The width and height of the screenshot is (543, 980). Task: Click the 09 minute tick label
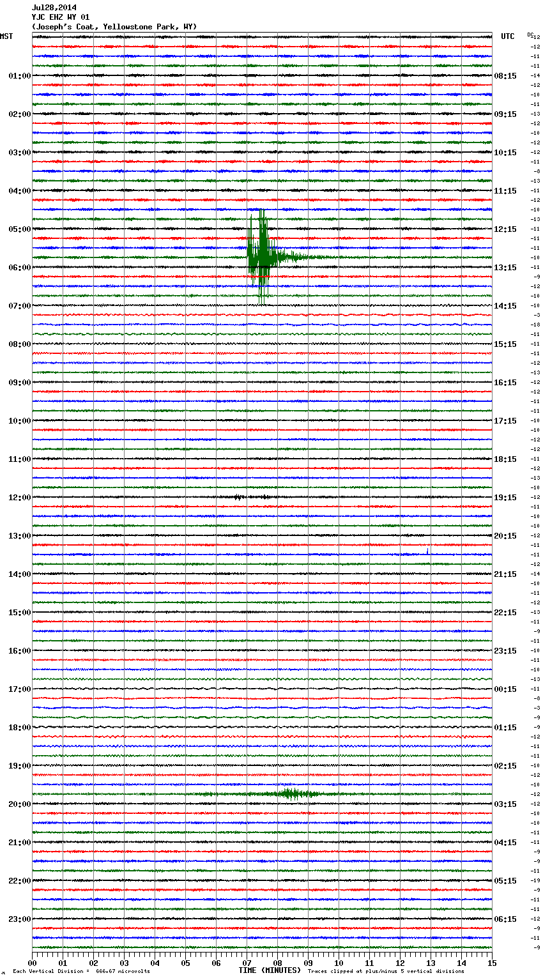(308, 963)
